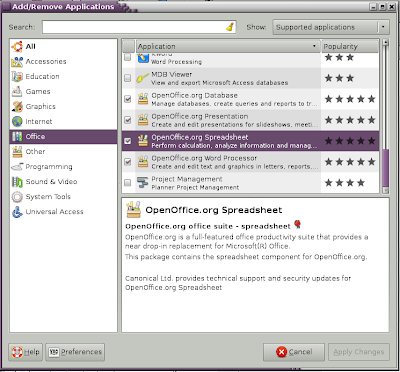The width and height of the screenshot is (400, 372).
Task: Click the OpenOffice.org Presentation row icon
Action: tap(143, 120)
